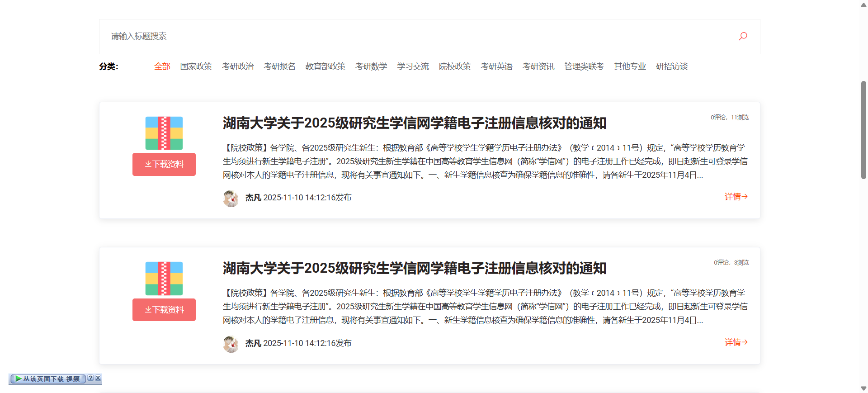Select the 考研数学 category
868x393 pixels.
pyautogui.click(x=371, y=66)
